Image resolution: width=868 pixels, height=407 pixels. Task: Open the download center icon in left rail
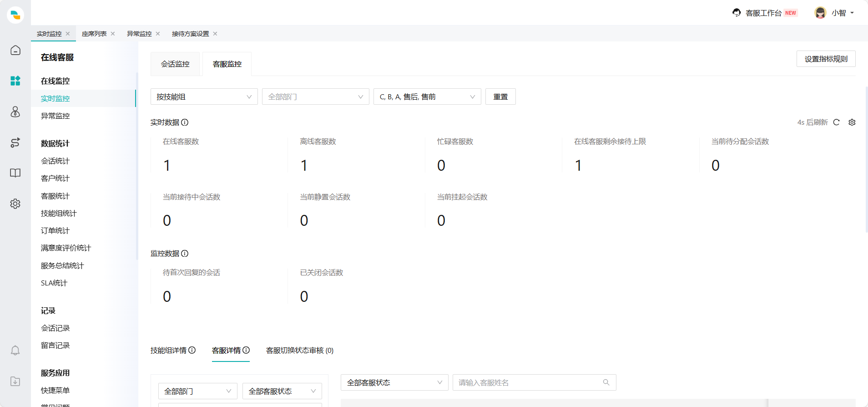tap(15, 381)
